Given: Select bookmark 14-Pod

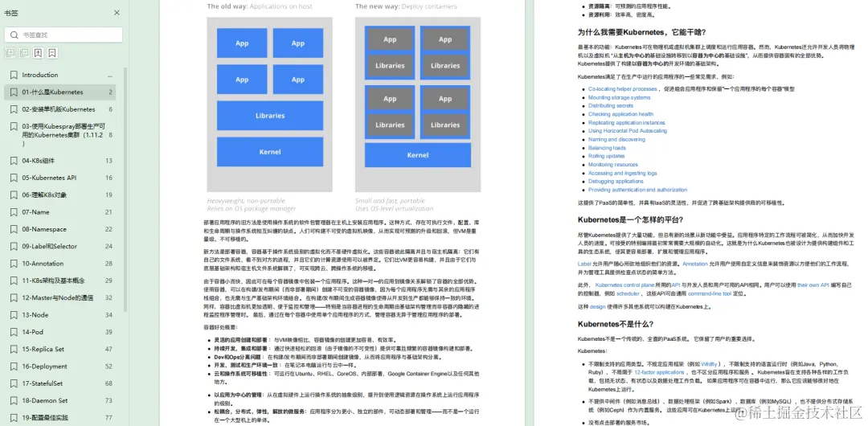Looking at the screenshot, I should tap(59, 333).
